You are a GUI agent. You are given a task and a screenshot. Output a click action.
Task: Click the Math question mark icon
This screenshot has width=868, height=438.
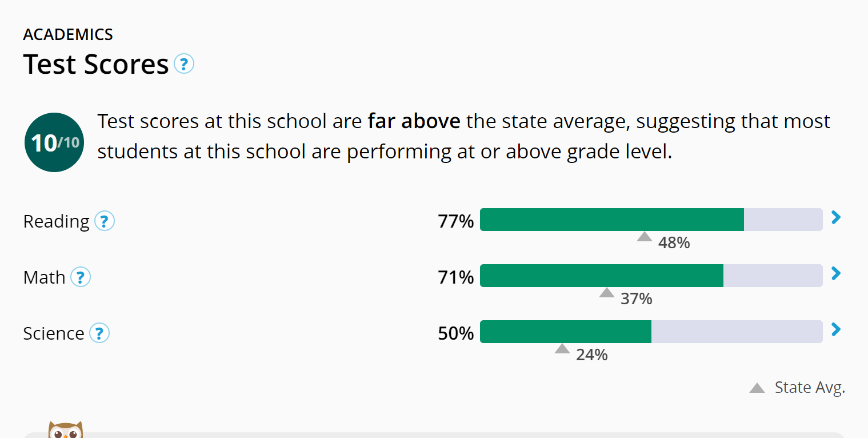click(x=81, y=277)
